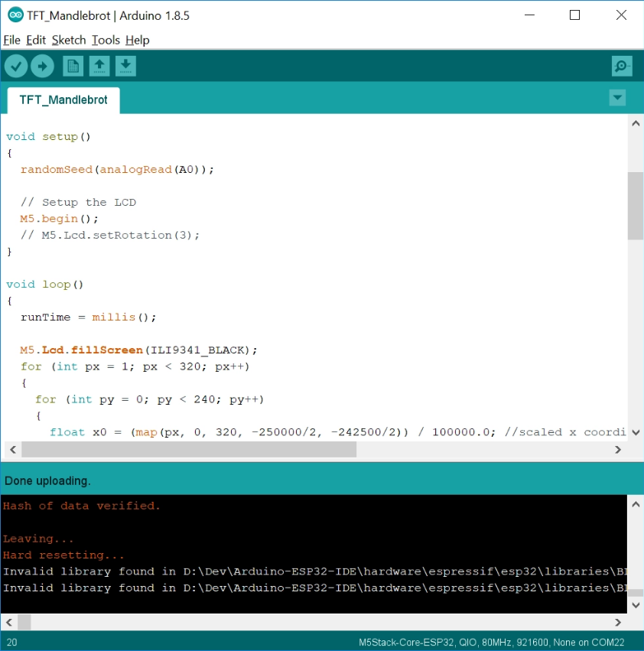
Task: Close the Arduino window
Action: pyautogui.click(x=621, y=15)
